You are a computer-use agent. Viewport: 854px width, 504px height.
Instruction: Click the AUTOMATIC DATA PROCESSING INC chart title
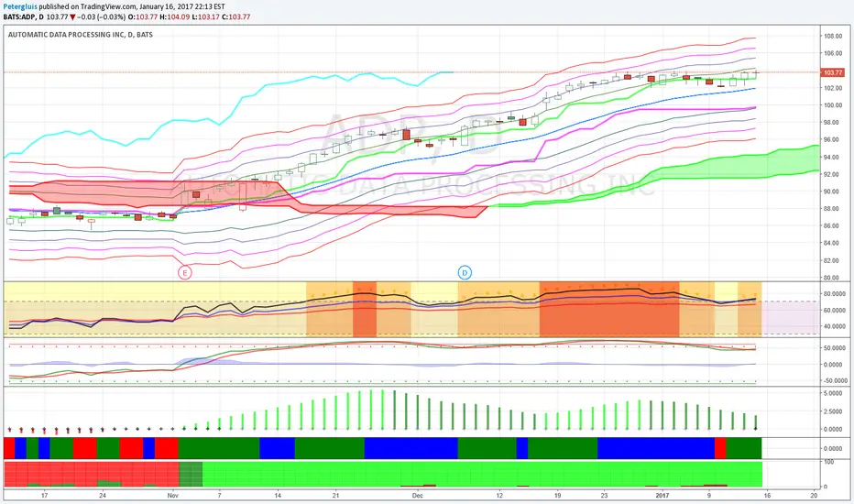pyautogui.click(x=81, y=34)
